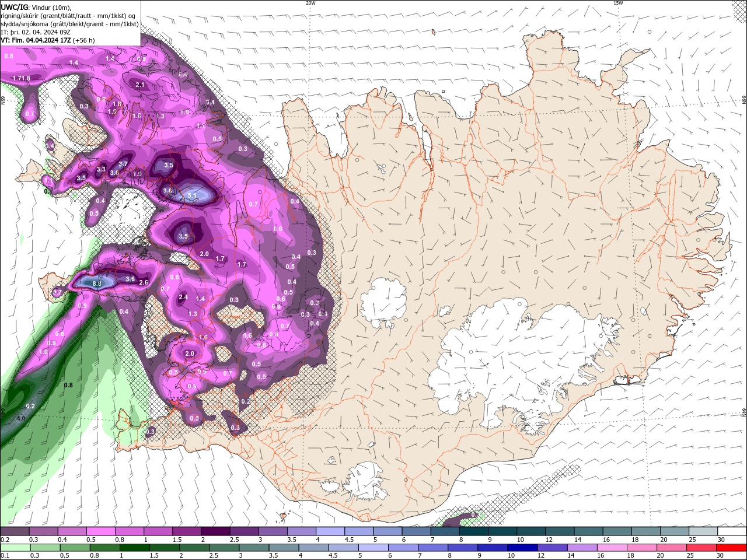Pick the bright magenta snow legend swatch

click(100, 531)
